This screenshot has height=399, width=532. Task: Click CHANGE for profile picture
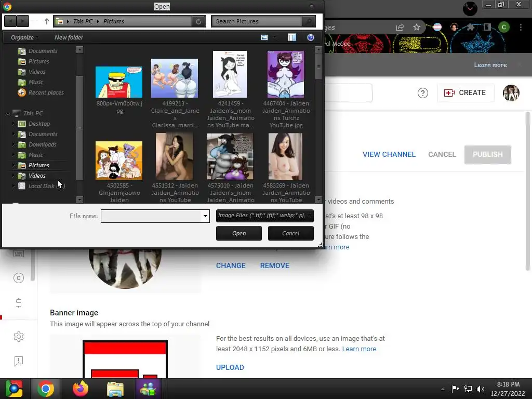tap(231, 265)
